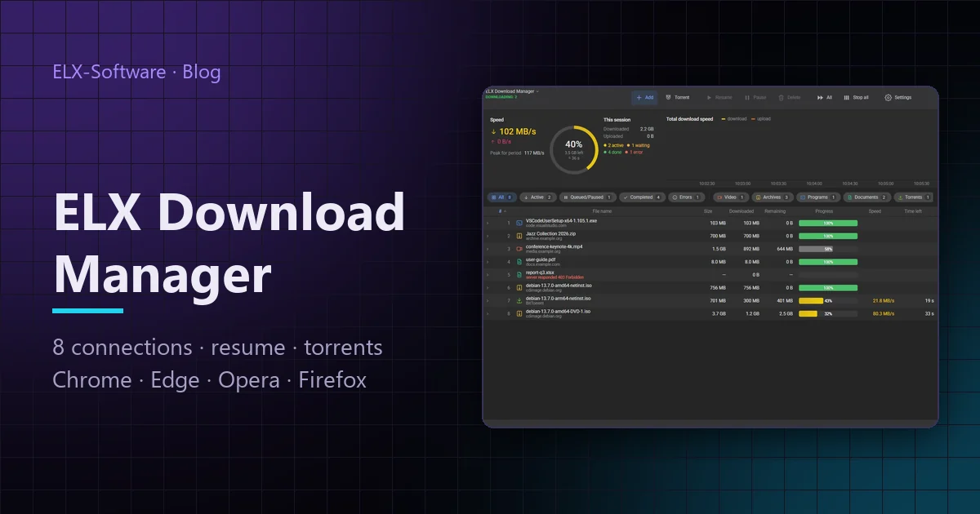980x514 pixels.
Task: Expand row 8 debian DVD-1 details
Action: 488,313
